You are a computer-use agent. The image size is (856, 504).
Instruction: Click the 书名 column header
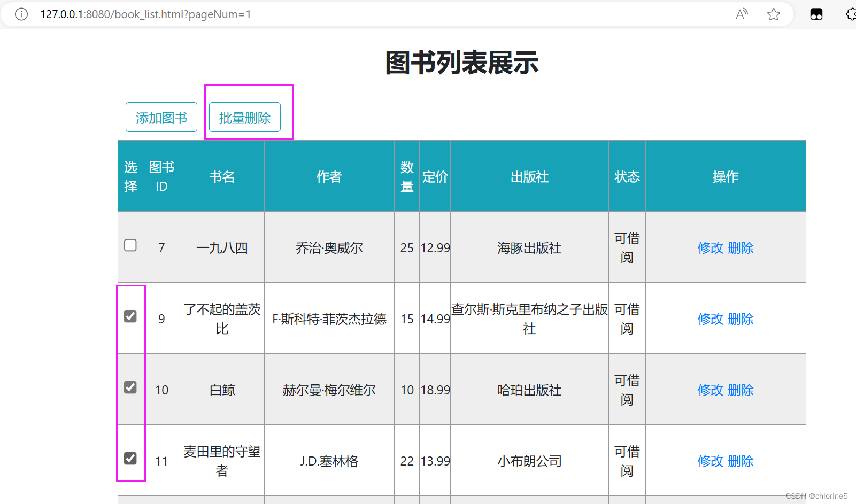[x=222, y=177]
